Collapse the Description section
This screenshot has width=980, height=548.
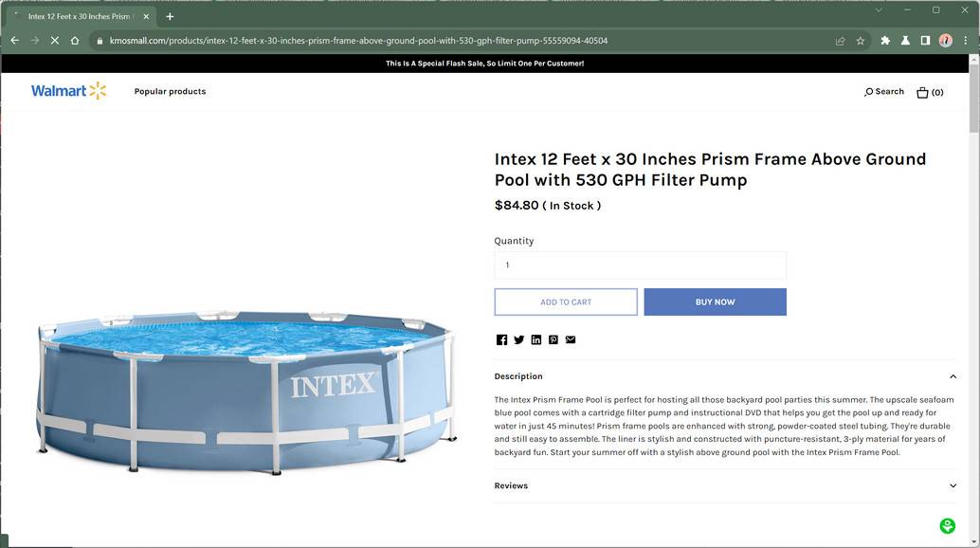coord(953,376)
